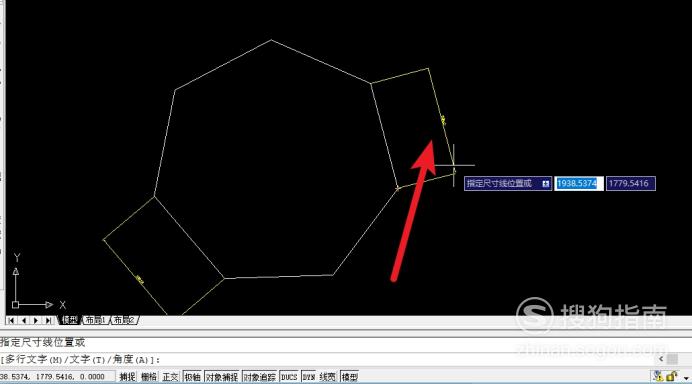Go to previous layout tab arrow
The width and height of the screenshot is (692, 384).
pyautogui.click(x=24, y=320)
